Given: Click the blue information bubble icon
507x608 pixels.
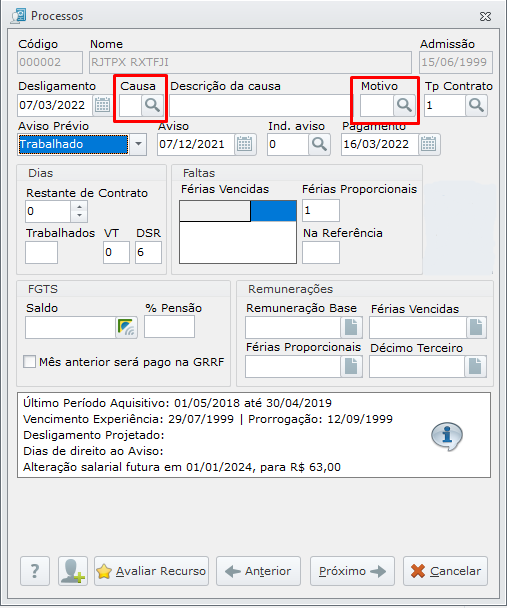Looking at the screenshot, I should (x=447, y=436).
